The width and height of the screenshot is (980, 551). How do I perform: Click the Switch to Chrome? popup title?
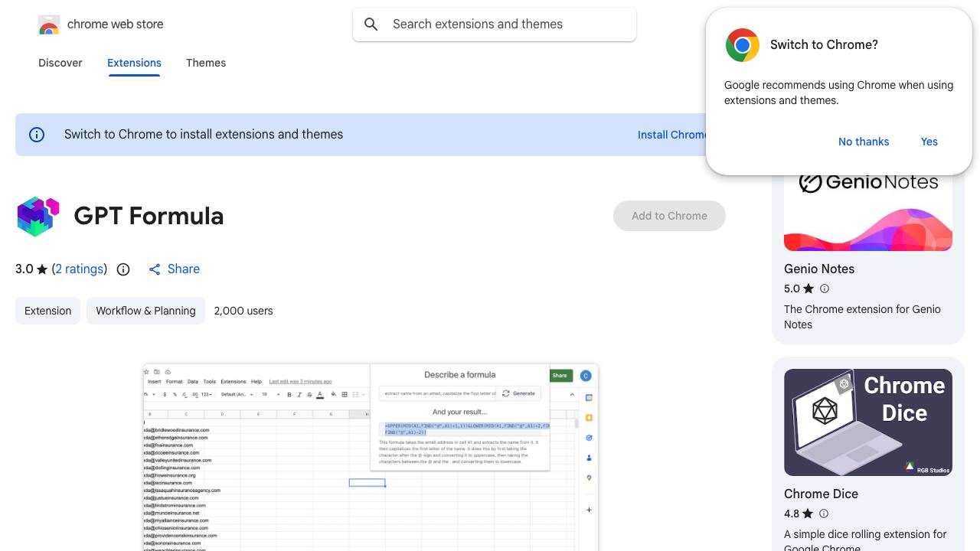tap(824, 45)
